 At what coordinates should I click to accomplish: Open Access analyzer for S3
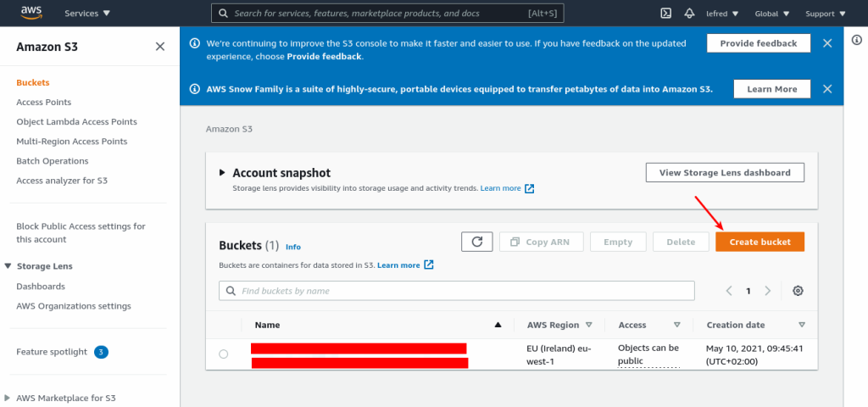62,181
